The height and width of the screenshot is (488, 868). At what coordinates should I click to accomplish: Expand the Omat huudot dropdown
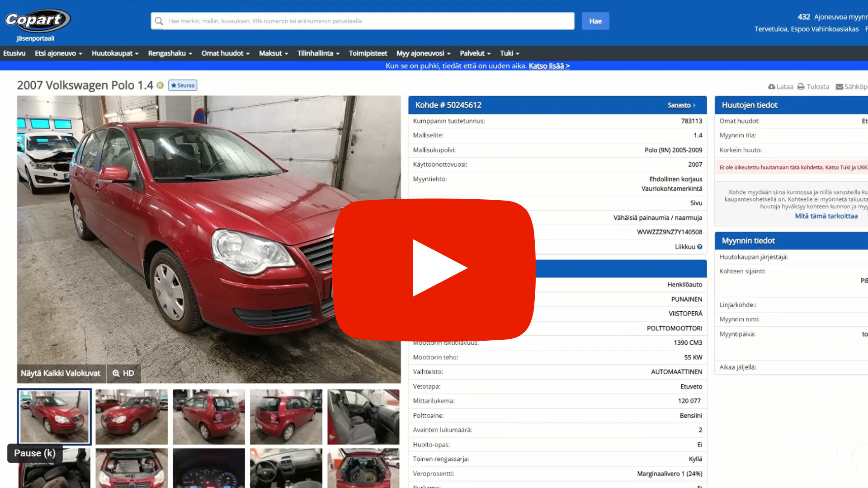[x=225, y=53]
